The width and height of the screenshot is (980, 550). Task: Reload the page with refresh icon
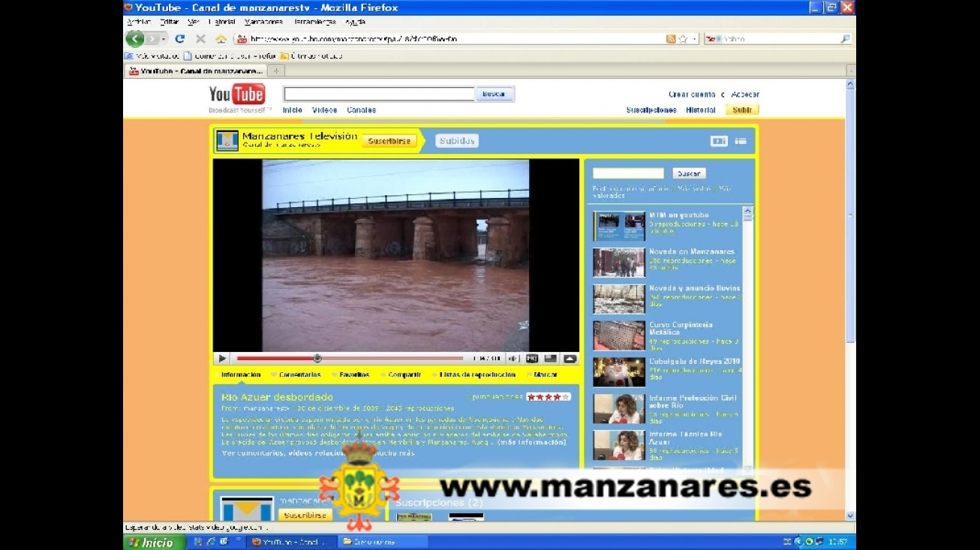(x=180, y=39)
